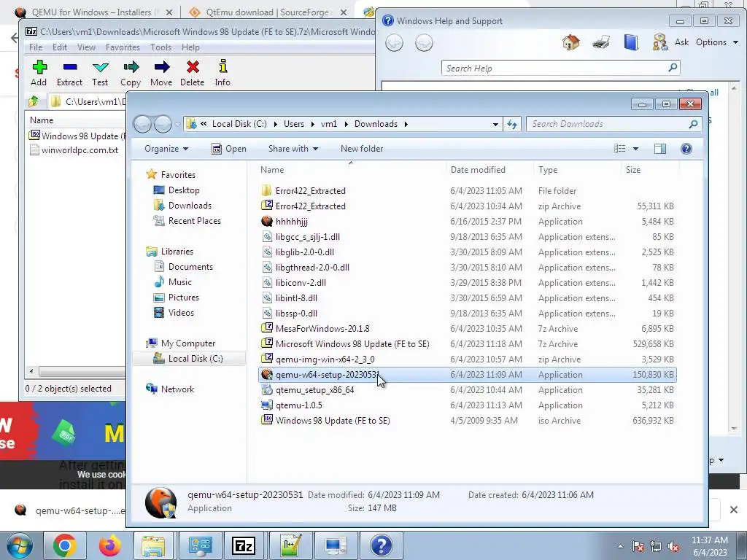Viewport: 747px width, 560px height.
Task: Switch to QtEmu download SourceForge tab
Action: click(267, 12)
